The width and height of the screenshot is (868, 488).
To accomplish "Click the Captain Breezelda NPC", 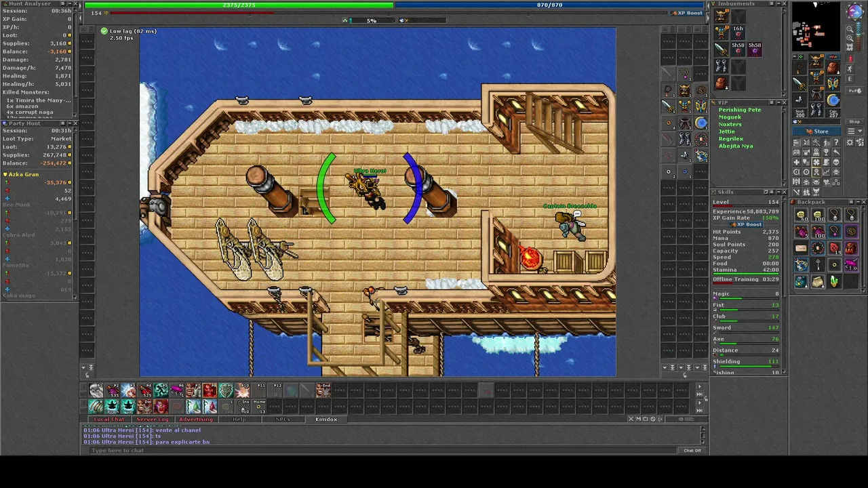I will click(570, 224).
